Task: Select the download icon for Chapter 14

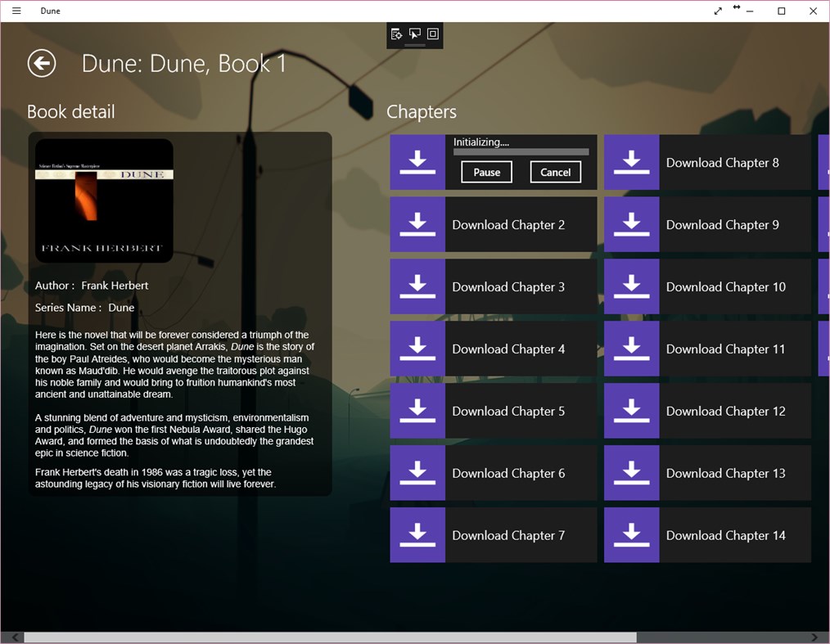Action: tap(631, 535)
